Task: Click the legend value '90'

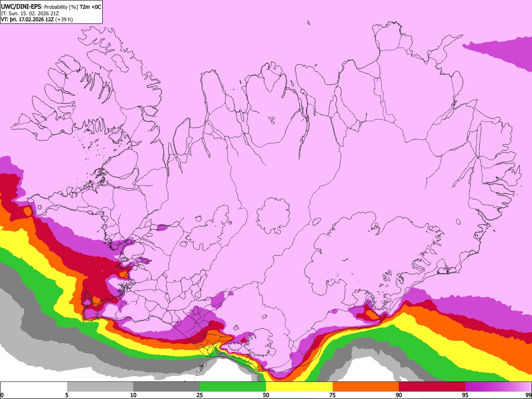Action: point(399,395)
